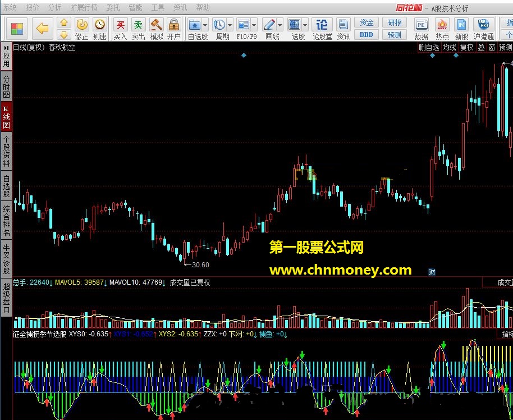The height and width of the screenshot is (420, 513).
Task: Click the down arrow page button
Action: [x=64, y=35]
